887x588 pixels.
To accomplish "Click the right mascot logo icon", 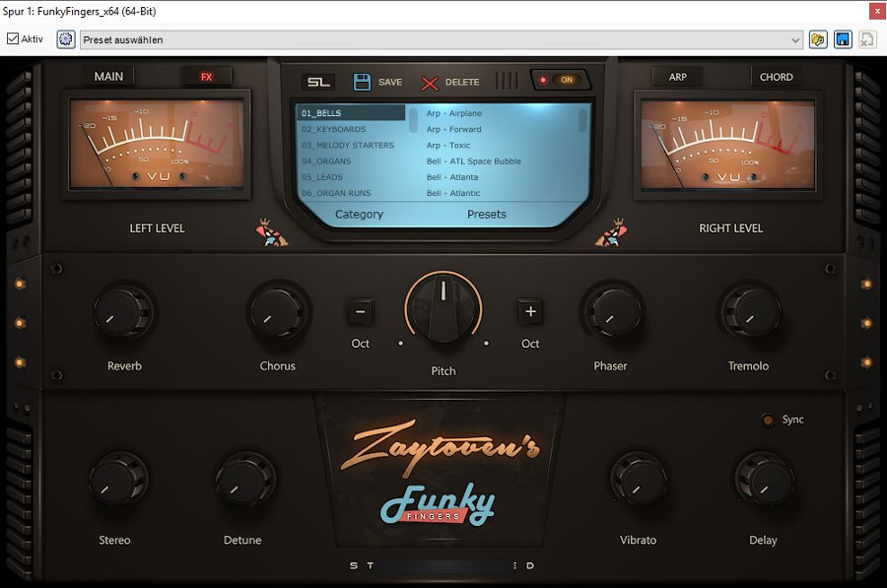I will click(611, 232).
